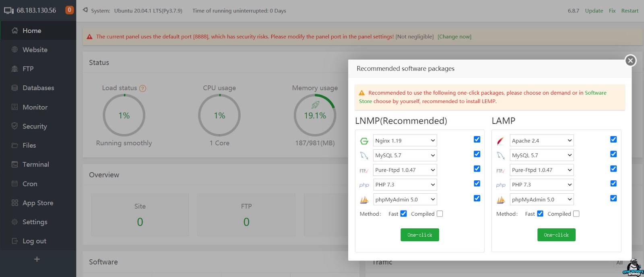Viewport: 644px width, 277px height.
Task: Click the Settings gear icon
Action: [15, 222]
